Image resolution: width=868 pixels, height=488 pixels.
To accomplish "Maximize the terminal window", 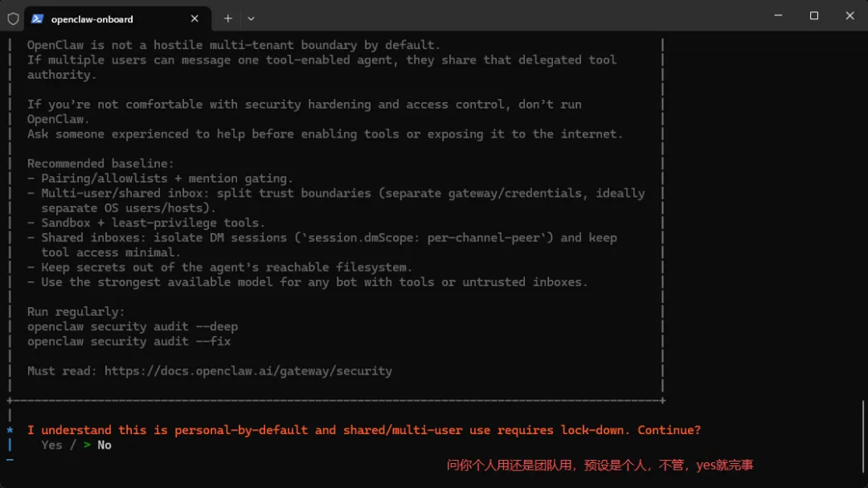I will [x=814, y=15].
